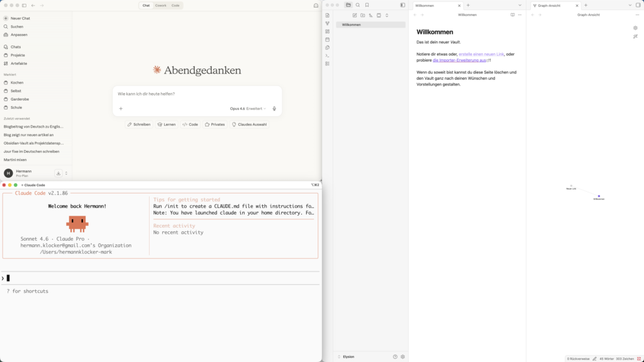Follow the 'erstelle einen neuen Link' link

click(x=481, y=54)
